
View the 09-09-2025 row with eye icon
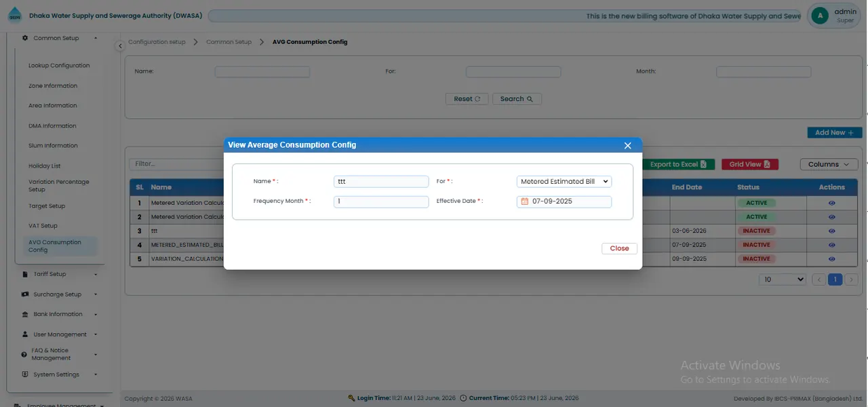pyautogui.click(x=832, y=258)
